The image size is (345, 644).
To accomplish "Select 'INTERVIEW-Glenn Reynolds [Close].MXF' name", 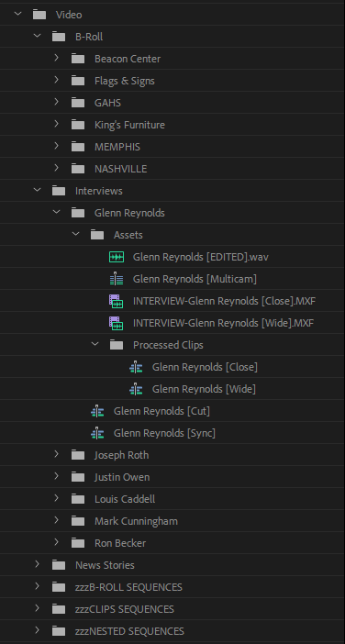I will (224, 302).
